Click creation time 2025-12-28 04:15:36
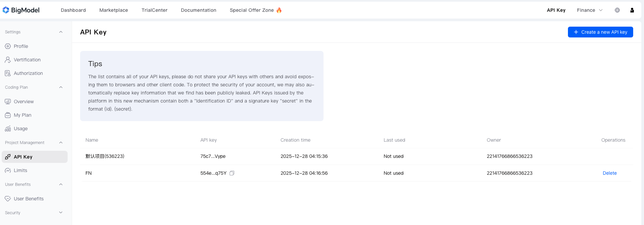Viewport: 644px width, 225px height. (x=304, y=156)
